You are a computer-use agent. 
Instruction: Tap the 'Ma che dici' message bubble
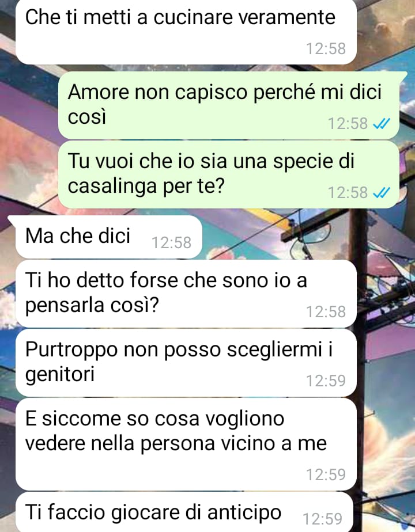(109, 237)
